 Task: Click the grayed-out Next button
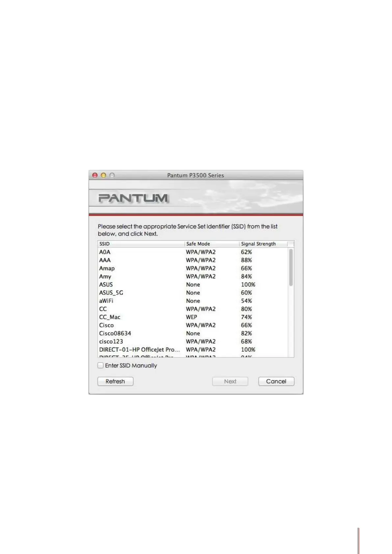[230, 381]
